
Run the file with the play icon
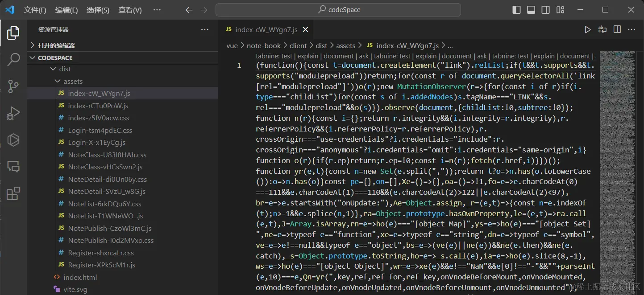click(x=588, y=29)
